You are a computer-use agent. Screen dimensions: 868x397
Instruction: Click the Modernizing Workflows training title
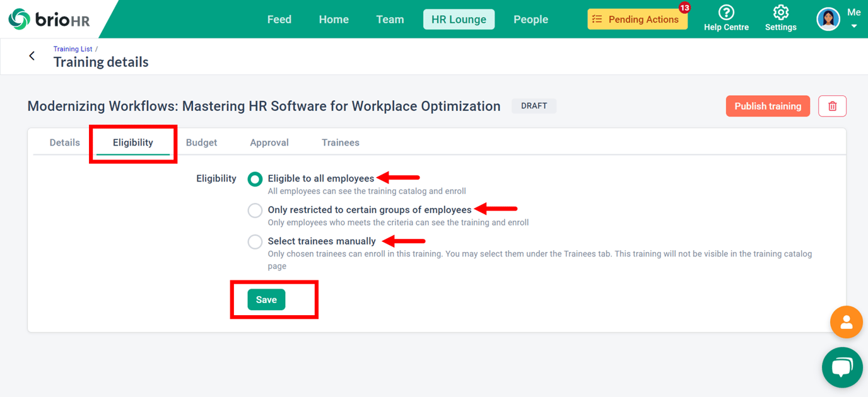[x=264, y=106]
